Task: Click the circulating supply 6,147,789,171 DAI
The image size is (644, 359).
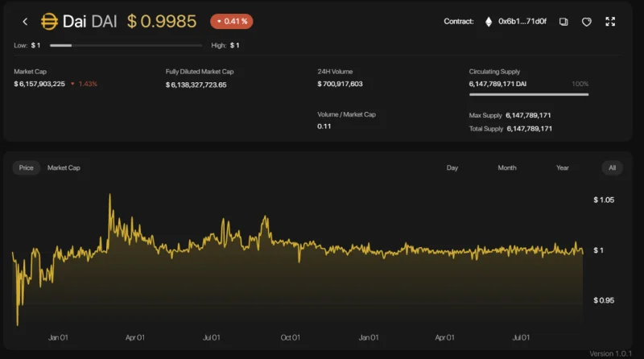Action: [x=497, y=84]
